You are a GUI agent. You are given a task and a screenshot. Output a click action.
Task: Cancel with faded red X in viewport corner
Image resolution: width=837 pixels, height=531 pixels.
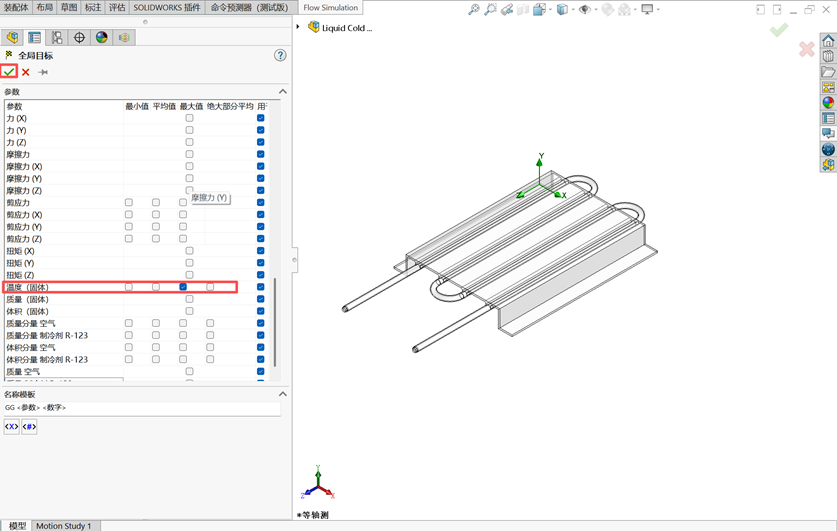coord(807,49)
